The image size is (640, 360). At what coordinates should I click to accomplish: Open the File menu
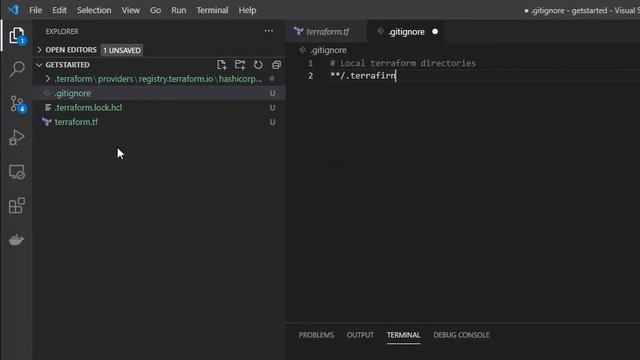pos(36,10)
